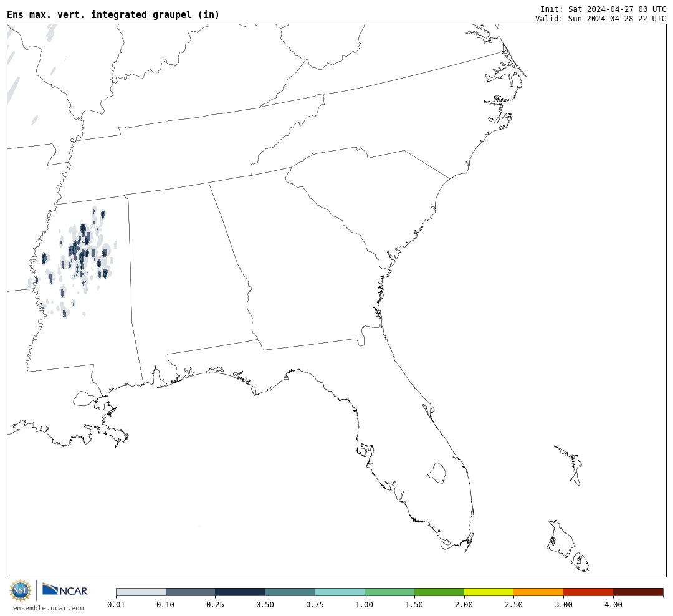Viewport: 673px width, 616px height.
Task: Click the Lake Pontchartrain outline in Louisiana
Action: point(85,398)
